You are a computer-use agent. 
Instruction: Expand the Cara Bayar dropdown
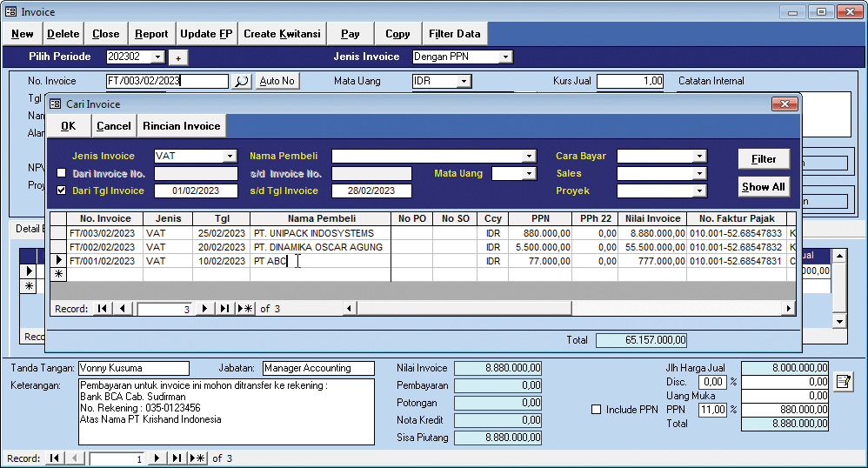699,157
